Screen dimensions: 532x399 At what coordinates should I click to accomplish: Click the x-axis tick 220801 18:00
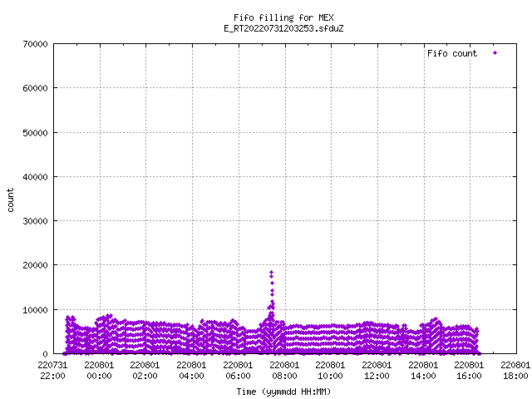tap(515, 371)
